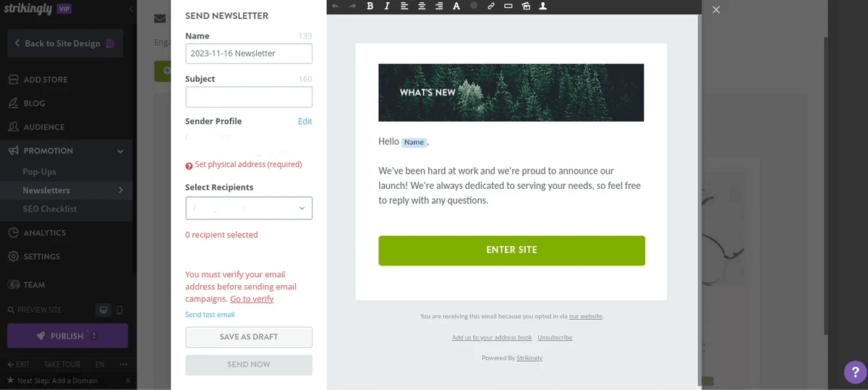Switch to desktop preview mode
This screenshot has width=868, height=390.
(x=104, y=310)
